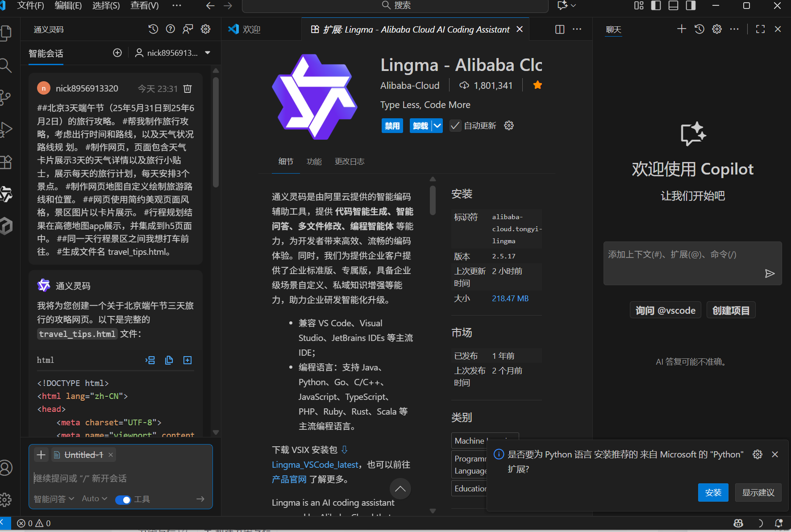Open the Accounts icon in activity bar
This screenshot has width=791, height=532.
[x=6, y=468]
